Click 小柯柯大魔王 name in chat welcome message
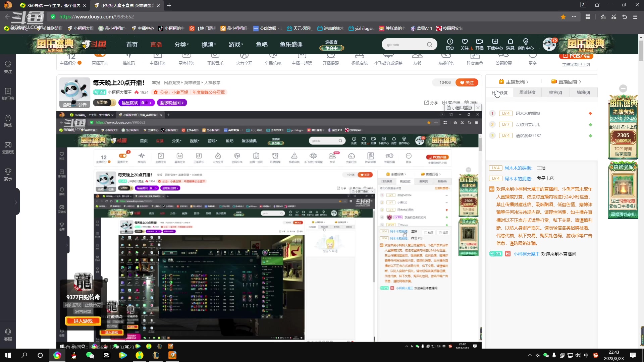Image resolution: width=644 pixels, height=362 pixels. [x=527, y=254]
